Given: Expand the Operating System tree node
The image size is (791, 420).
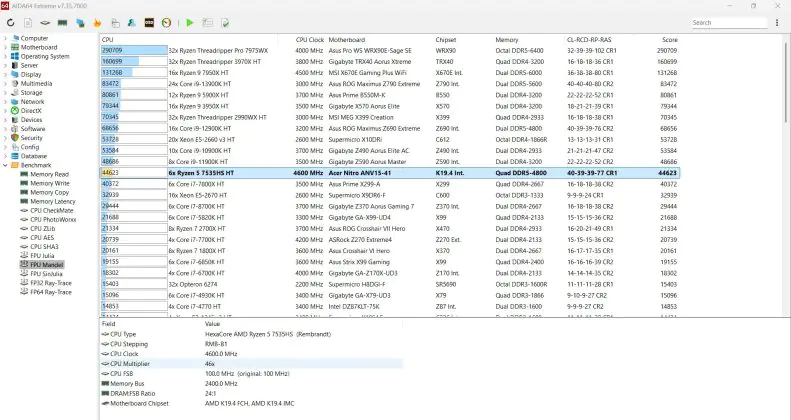Looking at the screenshot, I should pyautogui.click(x=6, y=56).
